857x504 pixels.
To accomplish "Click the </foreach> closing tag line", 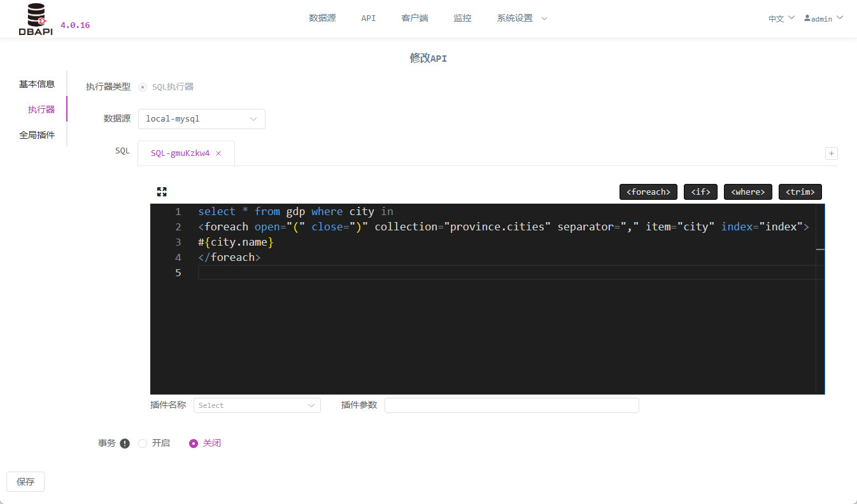I will [229, 257].
